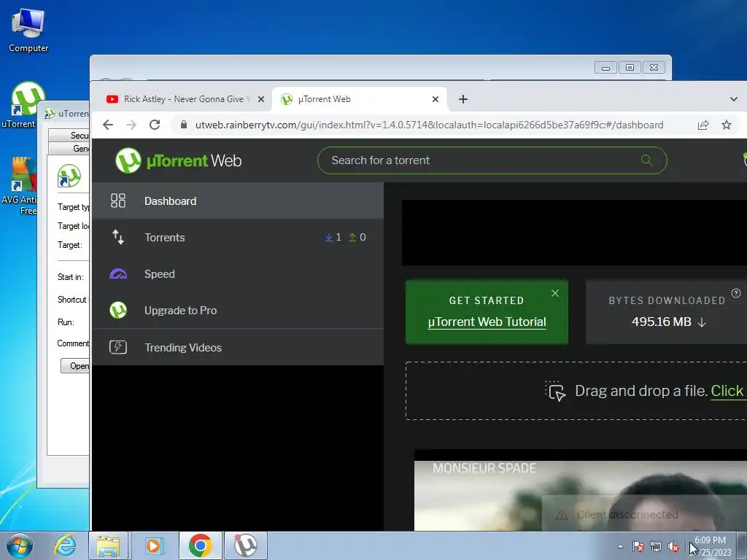
Task: Launch Internet Explorer from the taskbar
Action: pos(64,545)
